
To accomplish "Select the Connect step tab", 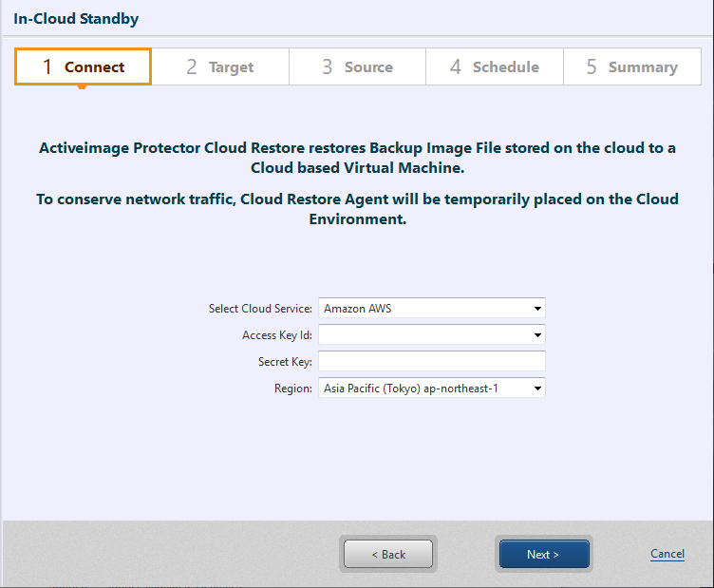I will pos(83,67).
